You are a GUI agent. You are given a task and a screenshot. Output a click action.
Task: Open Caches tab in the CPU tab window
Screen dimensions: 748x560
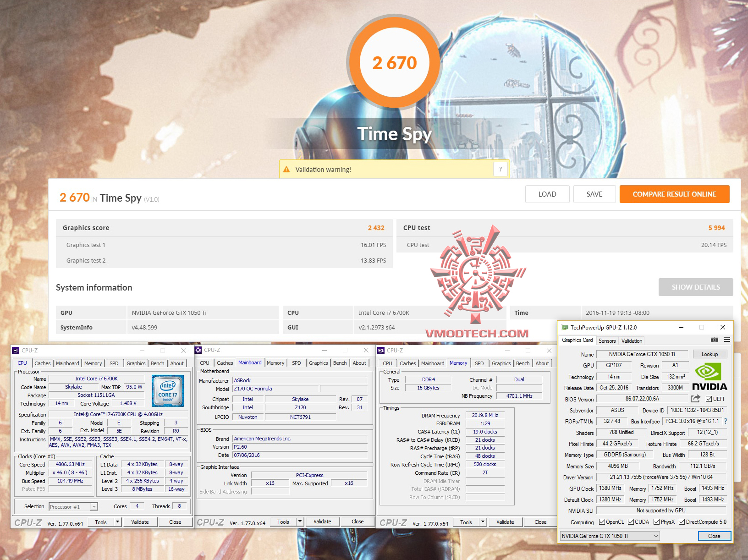click(43, 363)
